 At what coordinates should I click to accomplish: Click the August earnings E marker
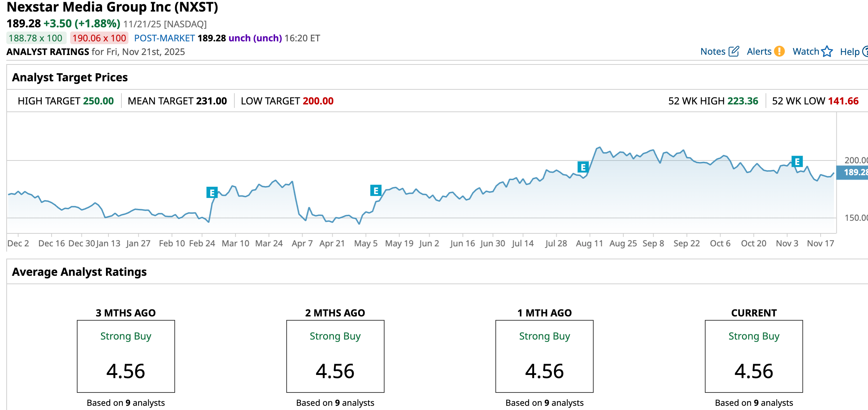583,167
